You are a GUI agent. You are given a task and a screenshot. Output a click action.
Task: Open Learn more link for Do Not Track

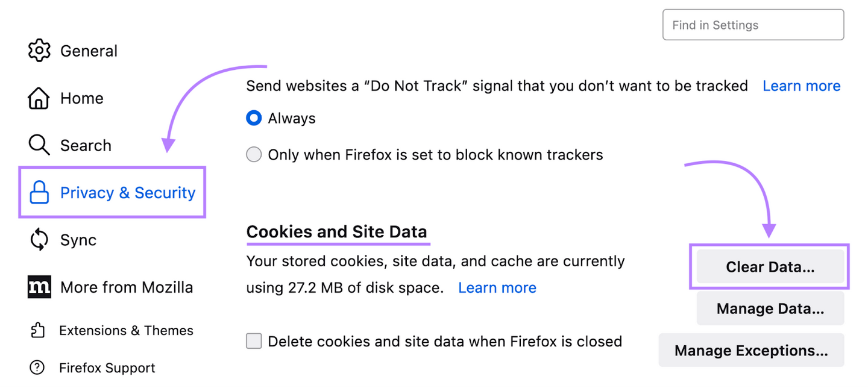click(x=801, y=86)
